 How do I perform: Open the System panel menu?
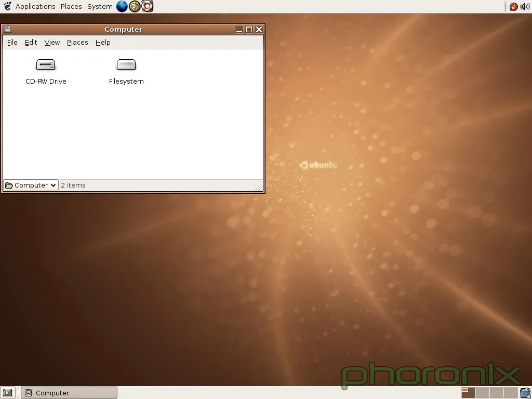tap(100, 6)
